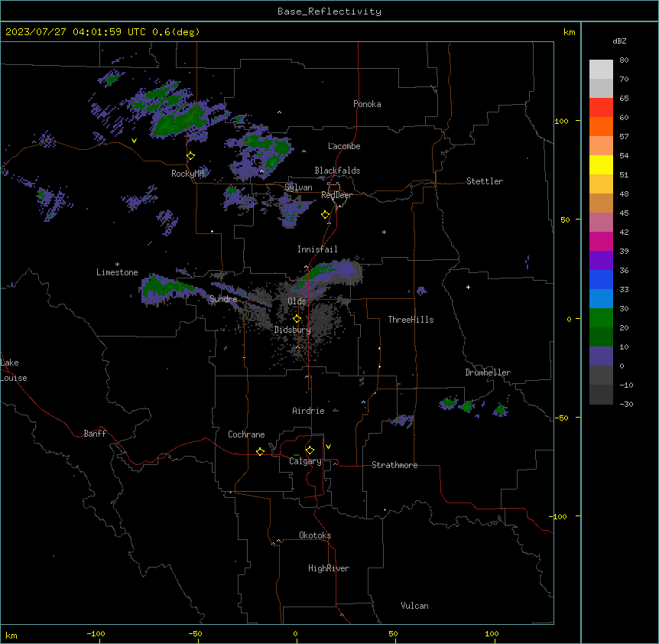Click the Sundre city label
The image size is (659, 644).
click(x=223, y=299)
